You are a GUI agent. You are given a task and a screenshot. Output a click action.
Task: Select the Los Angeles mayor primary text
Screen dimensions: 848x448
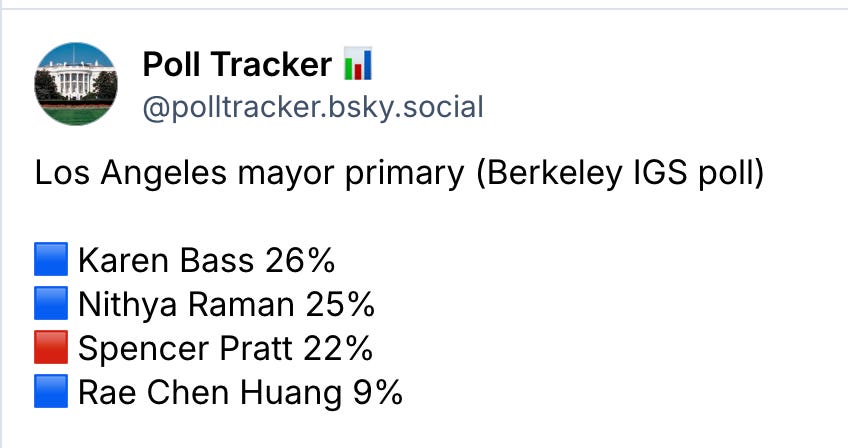pyautogui.click(x=249, y=174)
